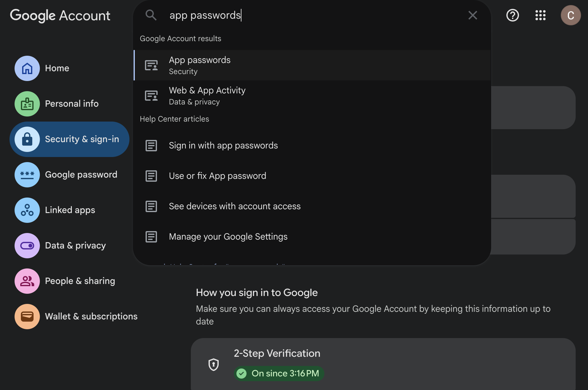Viewport: 588px width, 390px height.
Task: Click the People & sharing icon
Action: tap(27, 281)
